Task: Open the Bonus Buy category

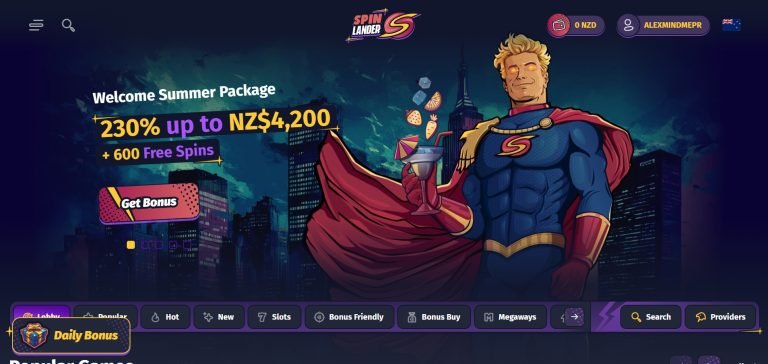Action: click(434, 317)
